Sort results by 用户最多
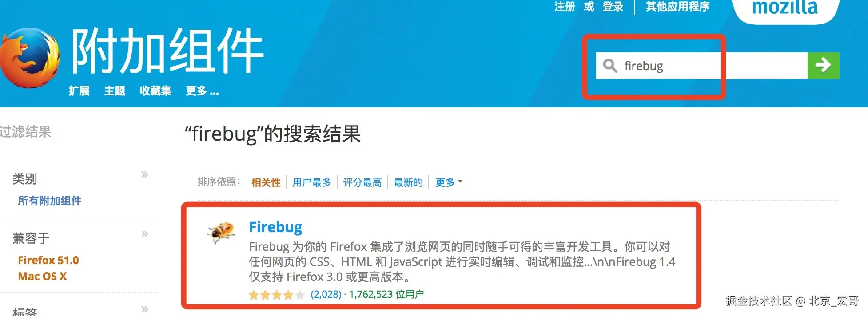Viewport: 868px width, 316px height. tap(312, 182)
